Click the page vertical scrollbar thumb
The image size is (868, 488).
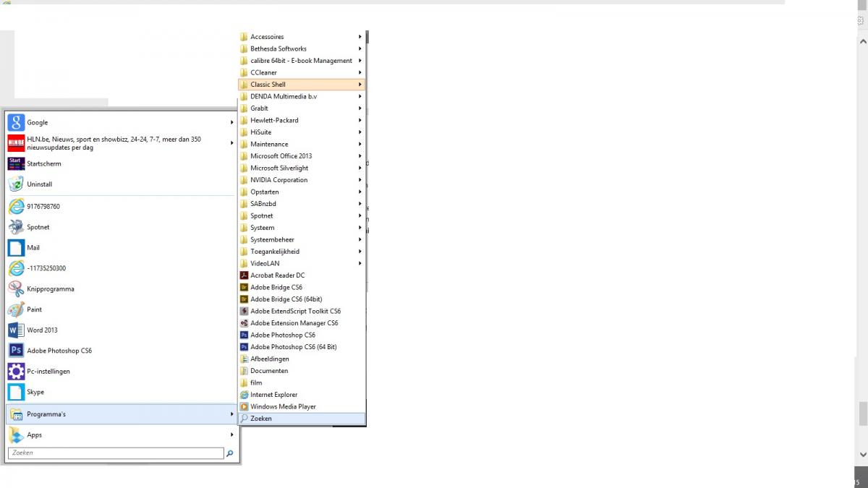862,414
